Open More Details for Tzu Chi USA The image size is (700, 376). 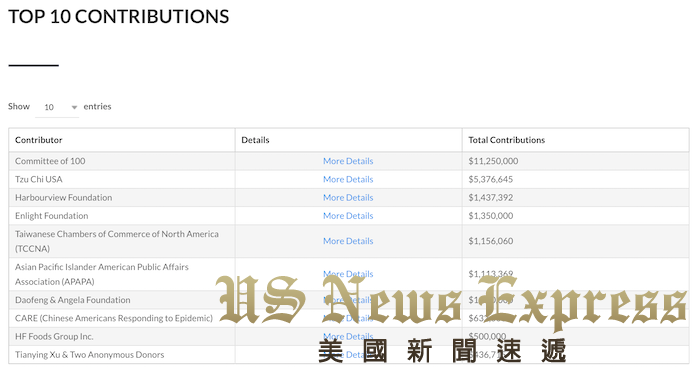(x=348, y=179)
